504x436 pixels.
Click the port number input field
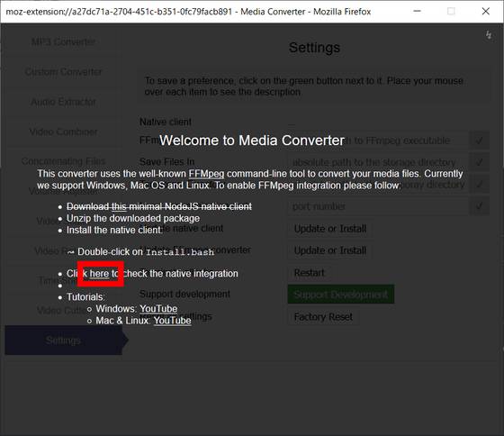[378, 206]
